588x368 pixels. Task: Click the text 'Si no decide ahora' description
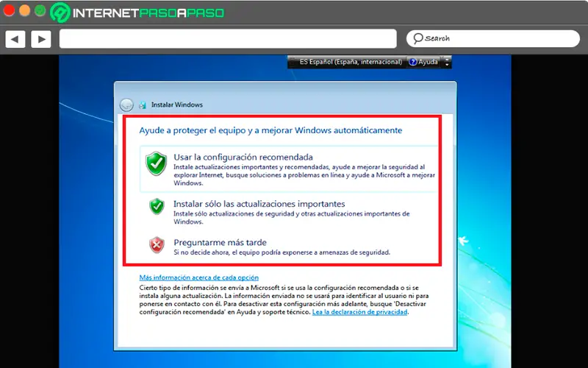click(x=282, y=252)
